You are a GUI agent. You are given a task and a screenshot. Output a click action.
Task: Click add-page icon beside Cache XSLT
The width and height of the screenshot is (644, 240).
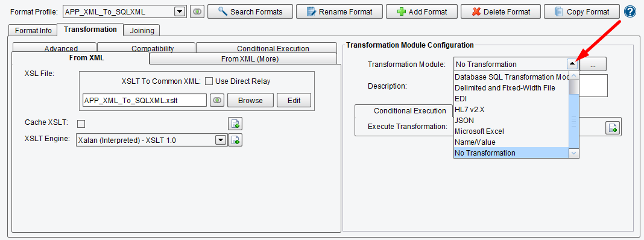(x=235, y=123)
